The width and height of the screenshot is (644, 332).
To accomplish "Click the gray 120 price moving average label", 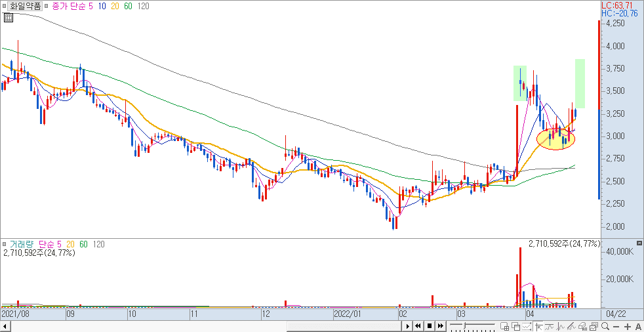I will 144,6.
